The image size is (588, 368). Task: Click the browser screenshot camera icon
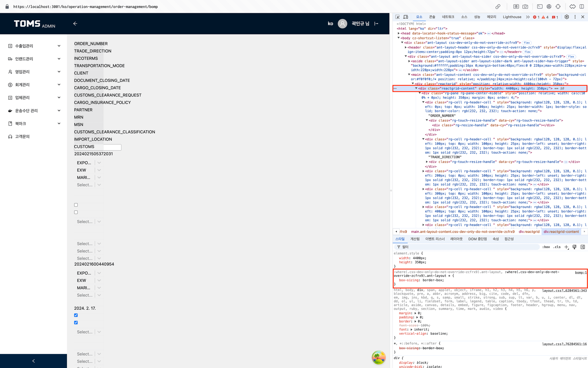click(x=525, y=6)
